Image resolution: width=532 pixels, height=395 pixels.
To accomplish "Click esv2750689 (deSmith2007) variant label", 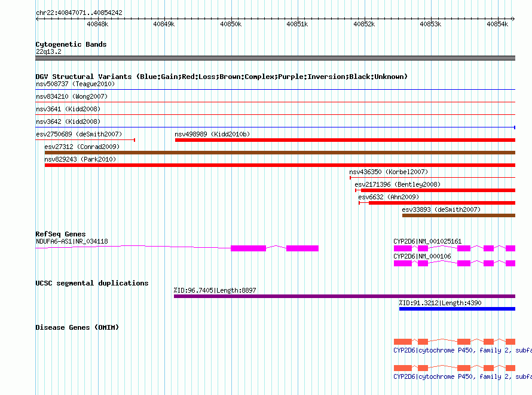I will pyautogui.click(x=79, y=134).
